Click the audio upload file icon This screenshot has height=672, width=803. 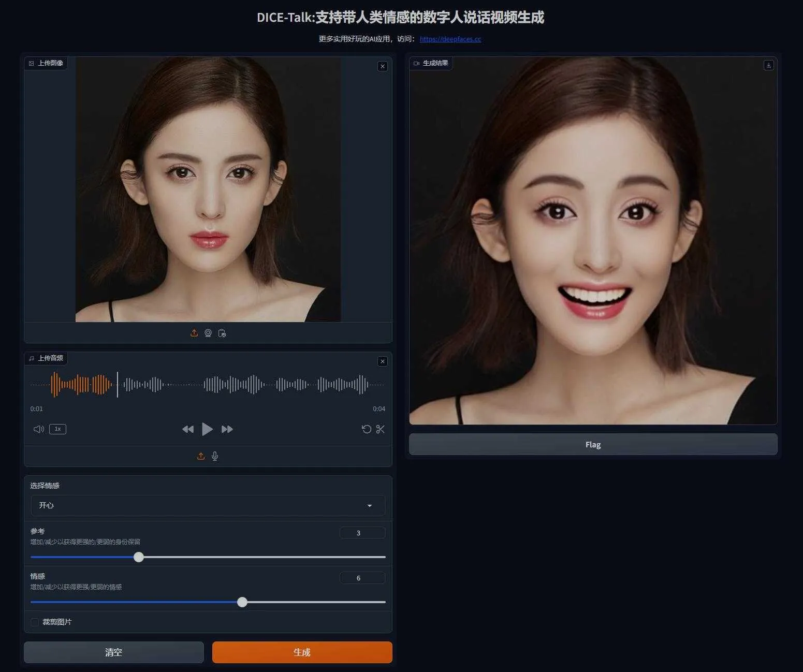coord(201,456)
